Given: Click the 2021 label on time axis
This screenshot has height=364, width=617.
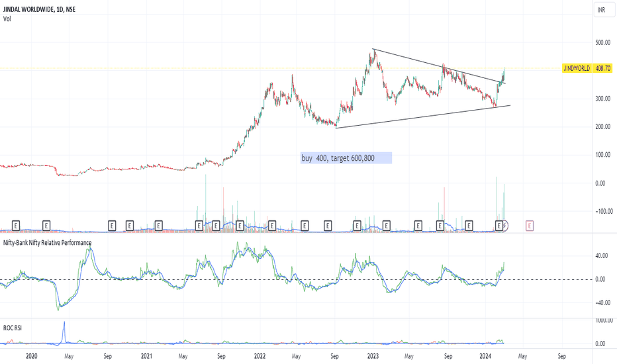Looking at the screenshot, I should pos(146,356).
